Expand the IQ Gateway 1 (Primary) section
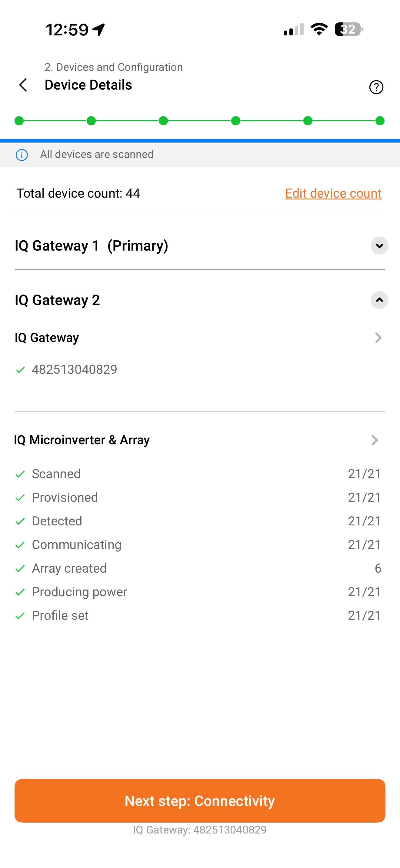Screen dimensions: 400x868 click(379, 246)
